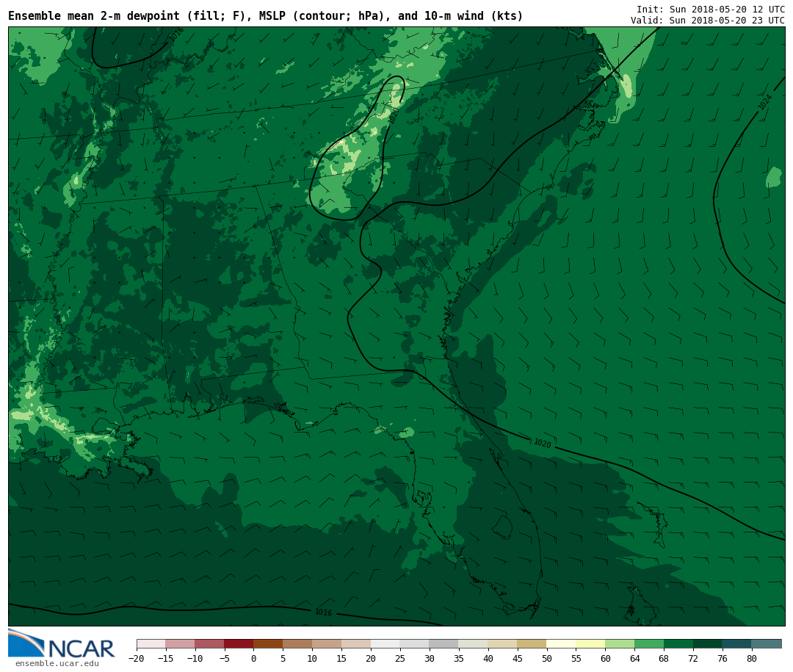Image resolution: width=793 pixels, height=672 pixels.
Task: Pick the light green 60 to 64 swatch
Action: click(620, 643)
